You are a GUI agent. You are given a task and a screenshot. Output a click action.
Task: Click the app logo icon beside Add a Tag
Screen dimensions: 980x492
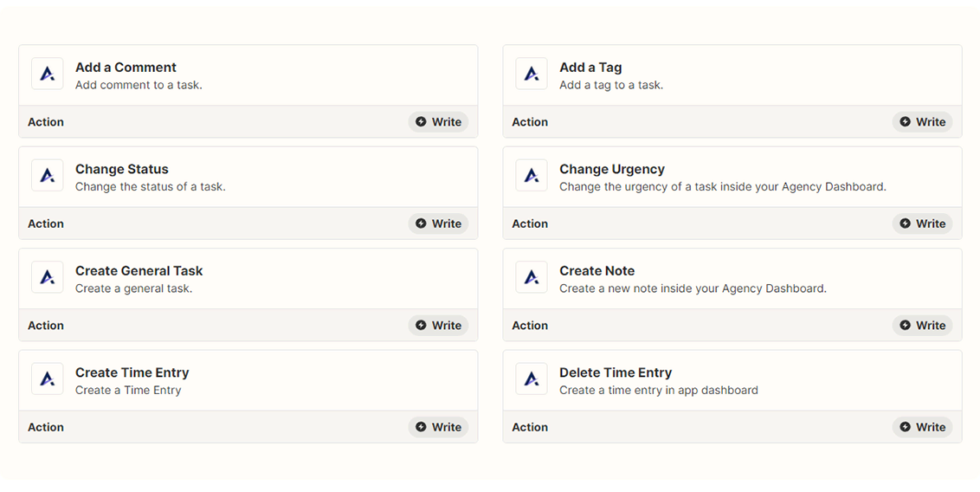click(x=532, y=74)
